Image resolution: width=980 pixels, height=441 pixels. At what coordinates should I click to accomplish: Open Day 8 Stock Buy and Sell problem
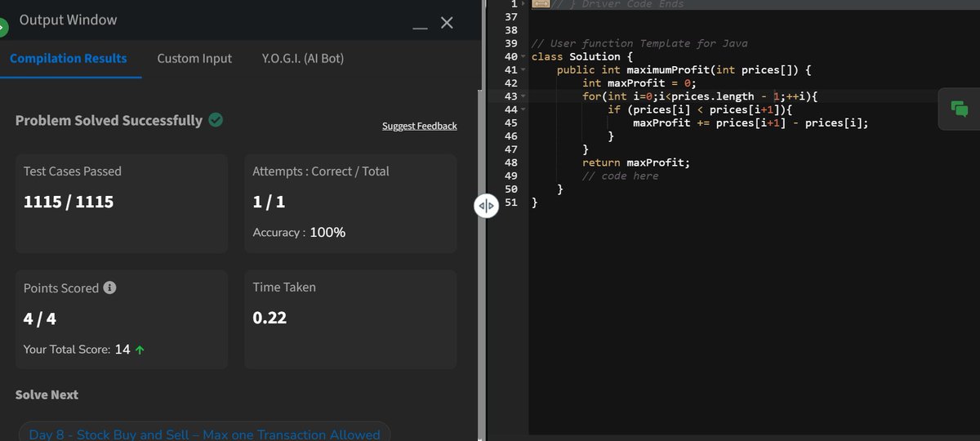point(204,434)
